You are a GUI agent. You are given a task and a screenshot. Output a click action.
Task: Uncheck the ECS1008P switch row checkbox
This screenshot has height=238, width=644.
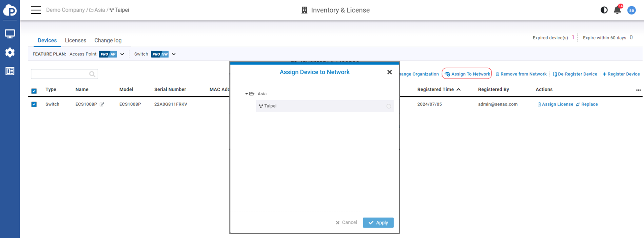[34, 104]
